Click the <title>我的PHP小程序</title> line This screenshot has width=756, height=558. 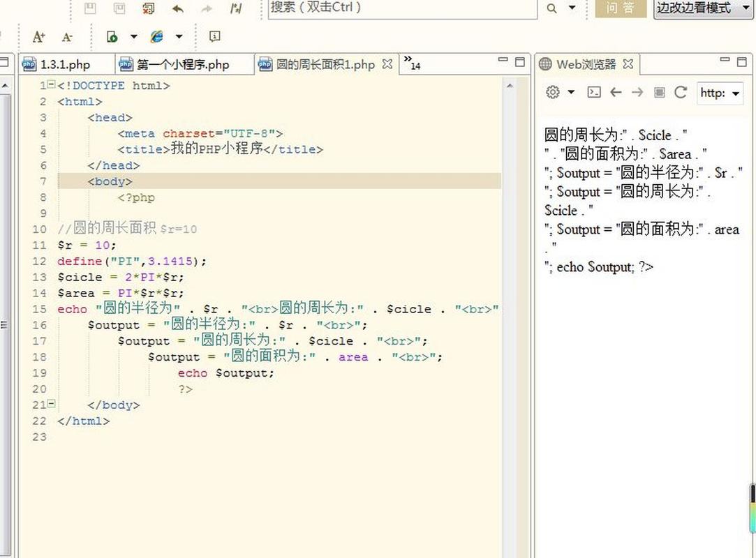[221, 149]
